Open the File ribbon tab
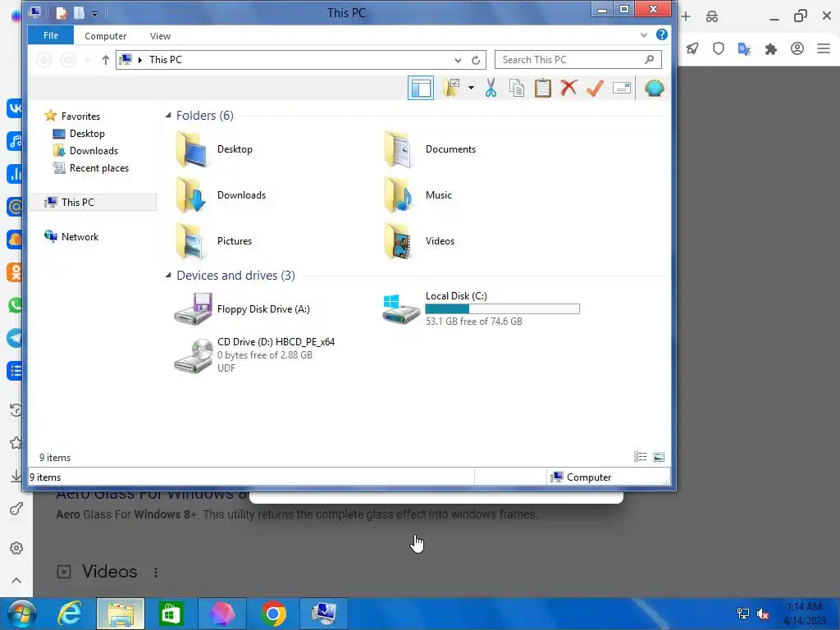 click(x=51, y=35)
